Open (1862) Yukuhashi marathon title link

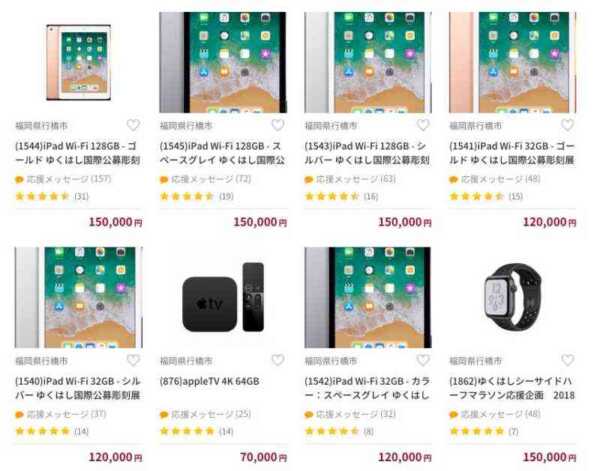[x=512, y=388]
